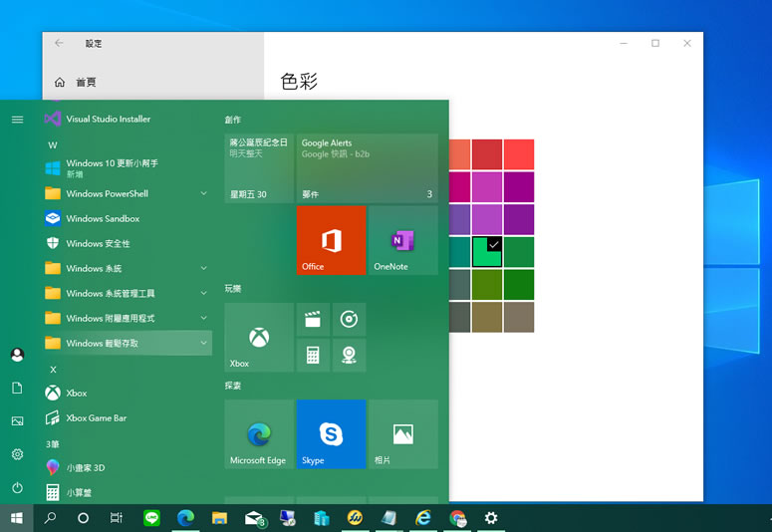Open Pictures from Start sidebar
Viewport: 772px width, 532px height.
[17, 421]
